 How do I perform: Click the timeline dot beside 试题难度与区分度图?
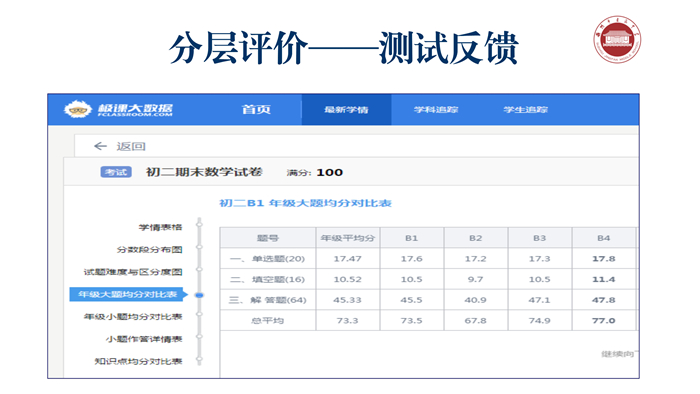(x=200, y=269)
